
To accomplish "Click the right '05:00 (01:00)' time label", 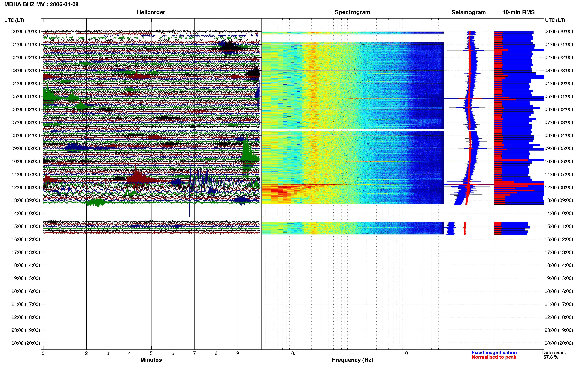I will (559, 96).
